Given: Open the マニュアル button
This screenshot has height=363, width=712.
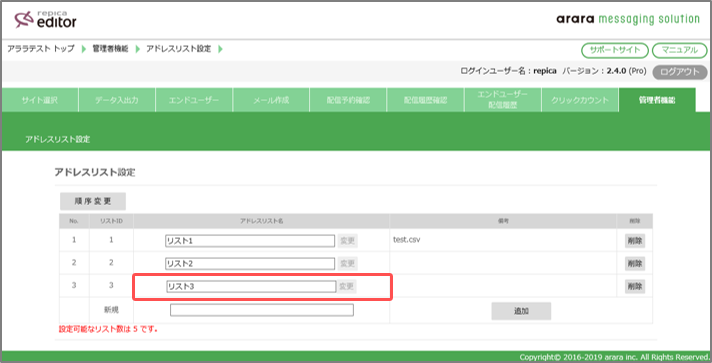Looking at the screenshot, I should tap(679, 50).
